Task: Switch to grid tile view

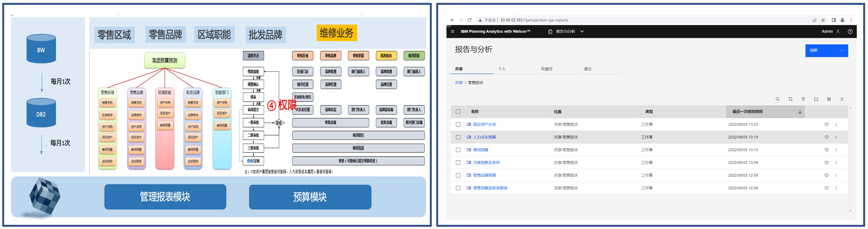Action: (829, 99)
